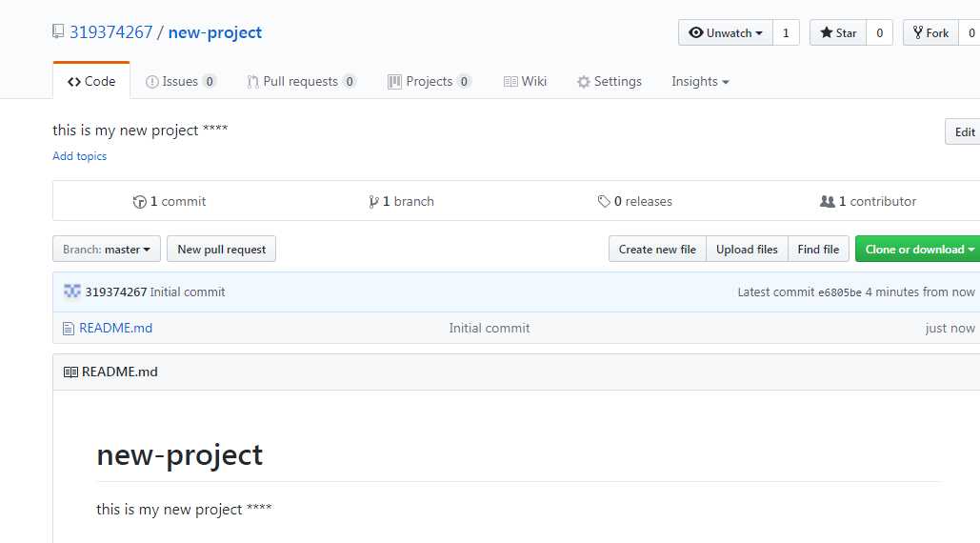
Task: Click the branch icon beside 1 branch
Action: click(373, 202)
